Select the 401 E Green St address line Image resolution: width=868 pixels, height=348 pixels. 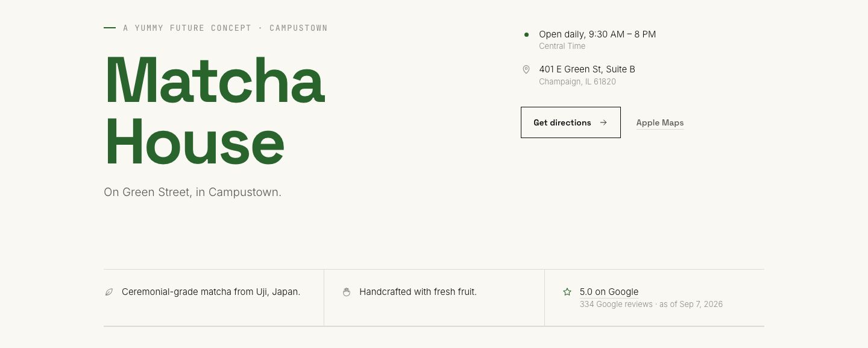[587, 69]
